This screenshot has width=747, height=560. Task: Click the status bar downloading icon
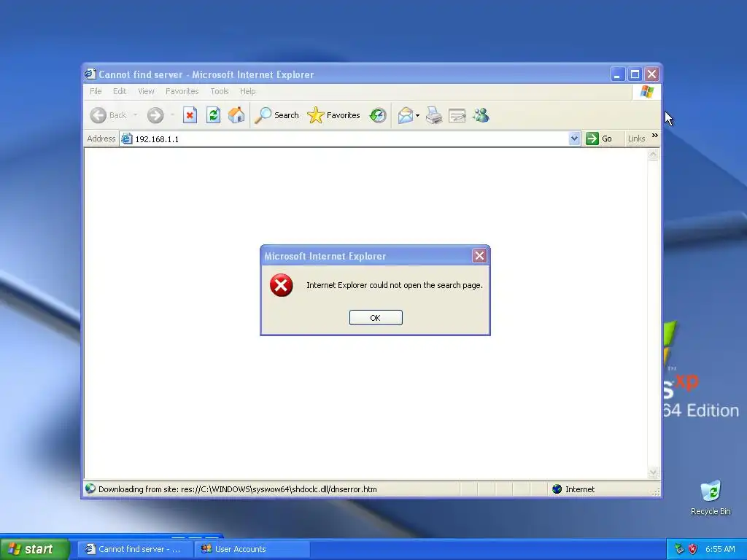(x=90, y=489)
